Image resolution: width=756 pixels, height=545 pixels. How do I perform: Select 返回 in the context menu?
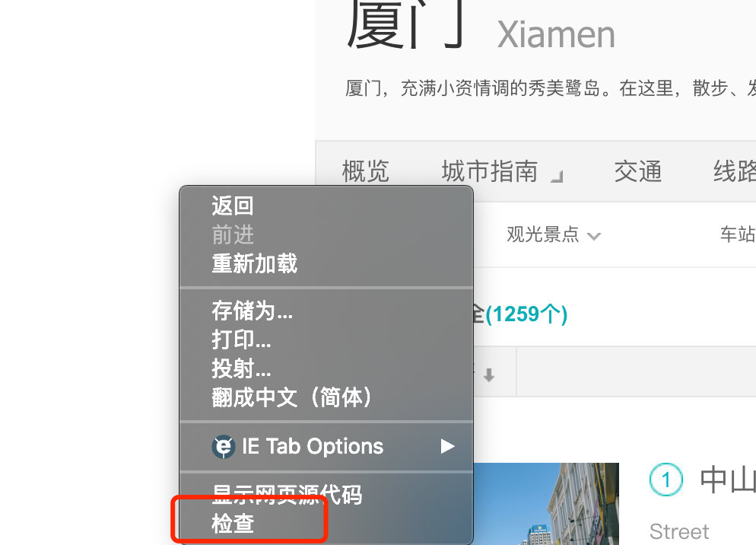tap(233, 206)
